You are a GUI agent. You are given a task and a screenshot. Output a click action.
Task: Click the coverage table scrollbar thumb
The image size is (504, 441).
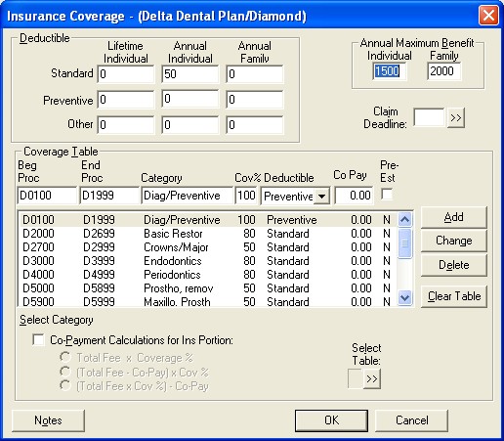[x=404, y=243]
